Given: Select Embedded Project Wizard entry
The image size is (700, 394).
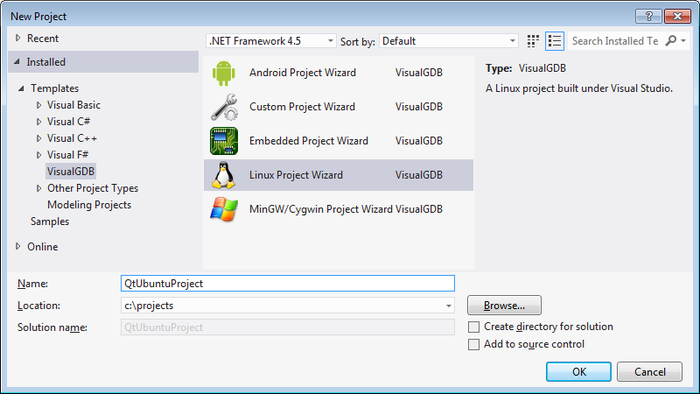Looking at the screenshot, I should click(338, 141).
